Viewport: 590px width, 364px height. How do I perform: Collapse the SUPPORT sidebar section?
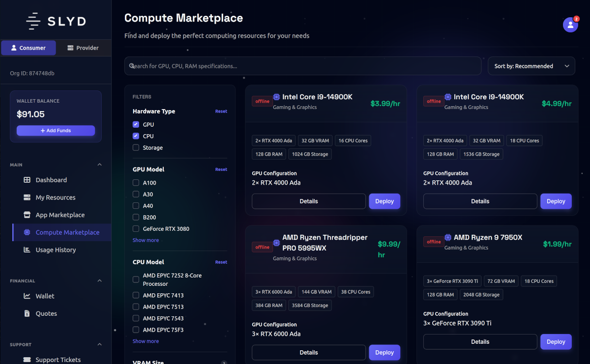point(99,344)
